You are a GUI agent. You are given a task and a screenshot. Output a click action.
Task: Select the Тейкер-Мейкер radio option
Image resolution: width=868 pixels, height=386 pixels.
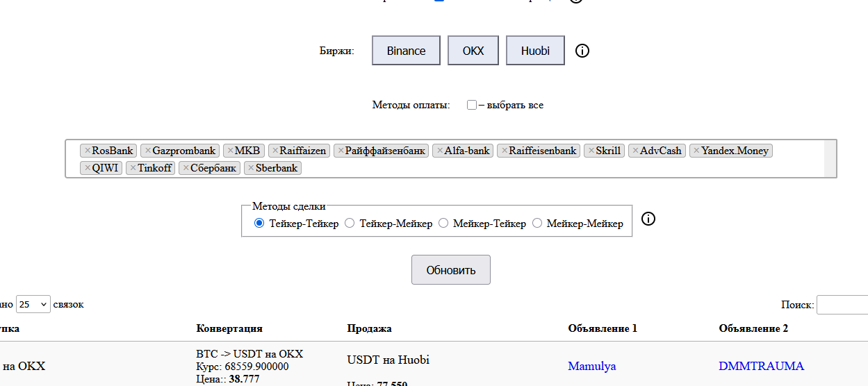(x=350, y=224)
